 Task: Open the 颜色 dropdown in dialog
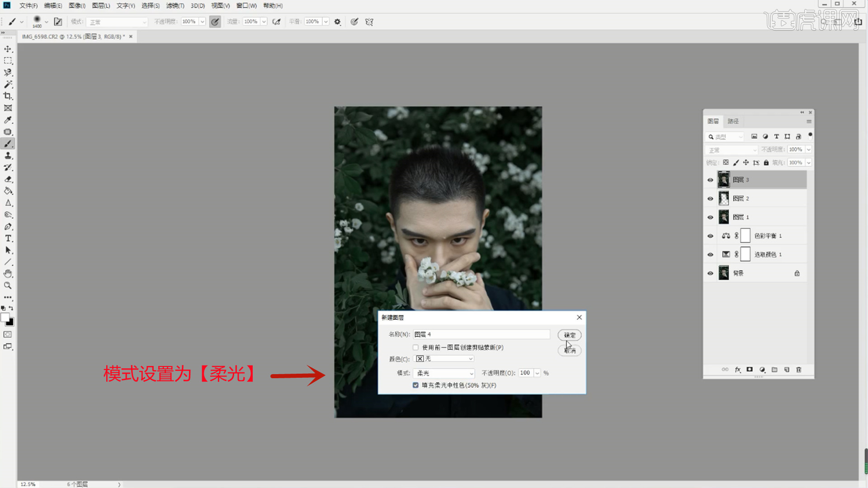click(444, 359)
